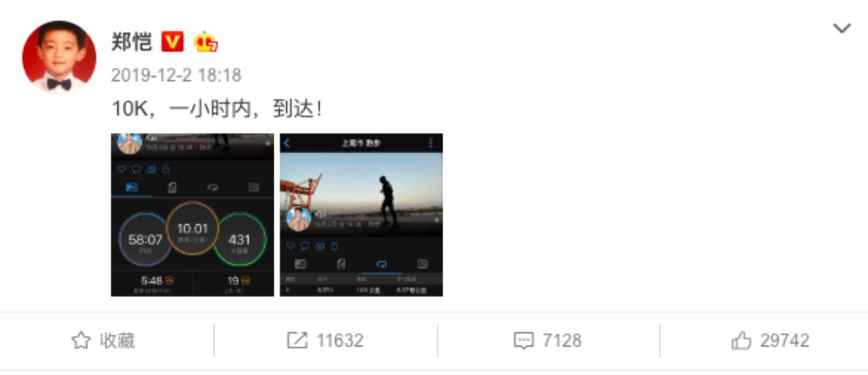Viewport: 868px width, 375px height.
Task: Click the thumbs up like icon
Action: (741, 340)
